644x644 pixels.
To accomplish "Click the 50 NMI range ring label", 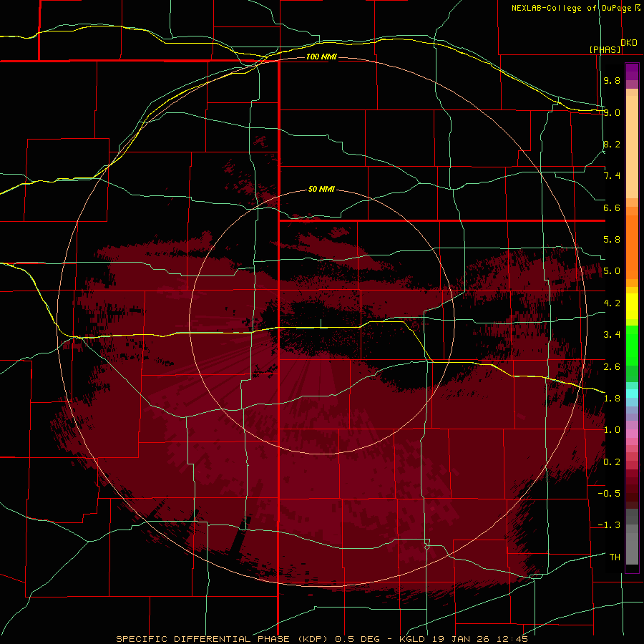I will (321, 189).
